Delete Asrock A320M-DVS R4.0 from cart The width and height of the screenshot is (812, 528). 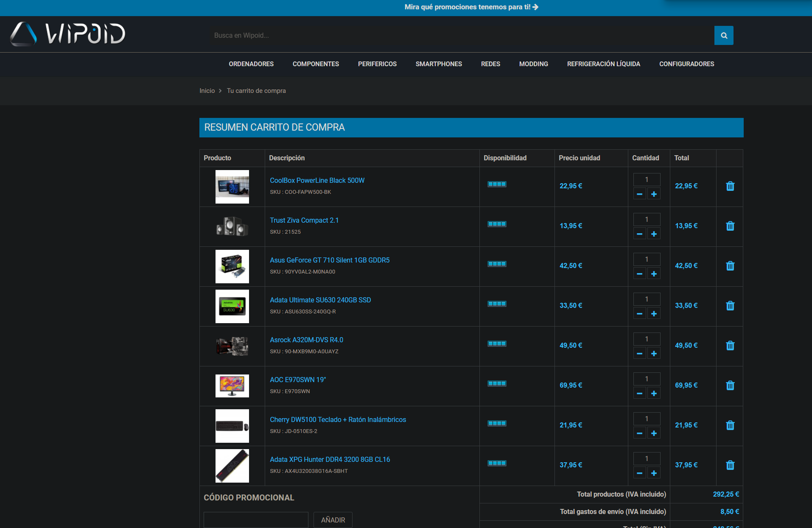tap(730, 346)
